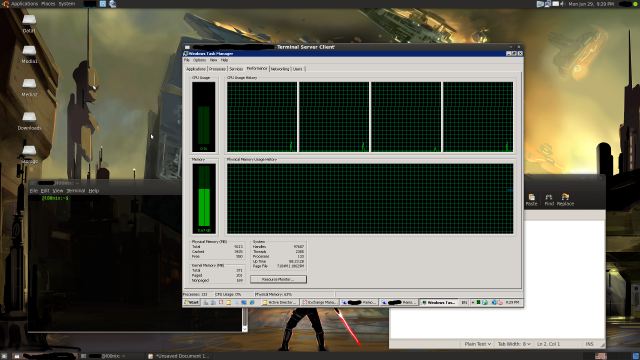Viewport: 640px width, 360px height.
Task: Open the System menu in top panel
Action: (67, 4)
